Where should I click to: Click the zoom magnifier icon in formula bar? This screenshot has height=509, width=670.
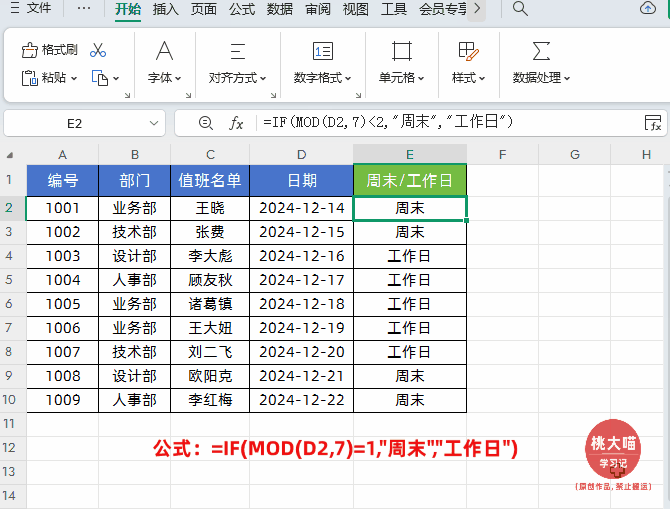tap(206, 123)
